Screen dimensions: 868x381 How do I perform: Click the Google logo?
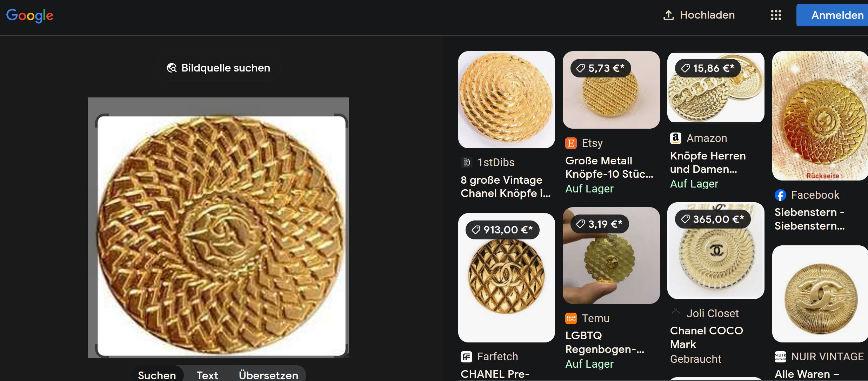pyautogui.click(x=29, y=15)
